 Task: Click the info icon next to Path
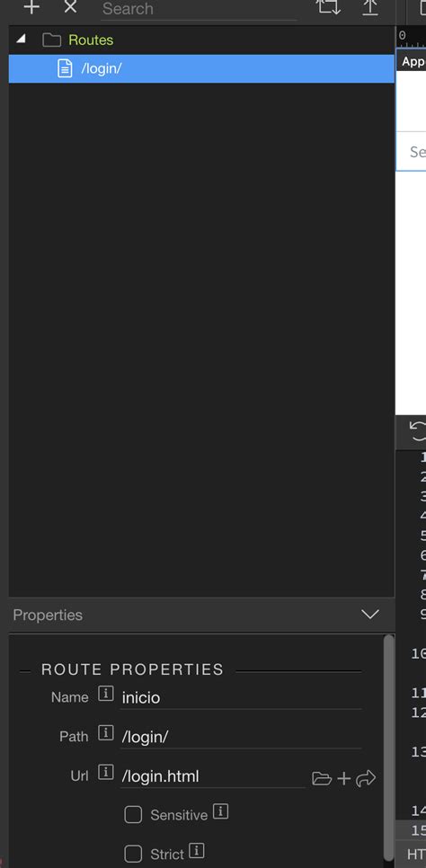(106, 733)
